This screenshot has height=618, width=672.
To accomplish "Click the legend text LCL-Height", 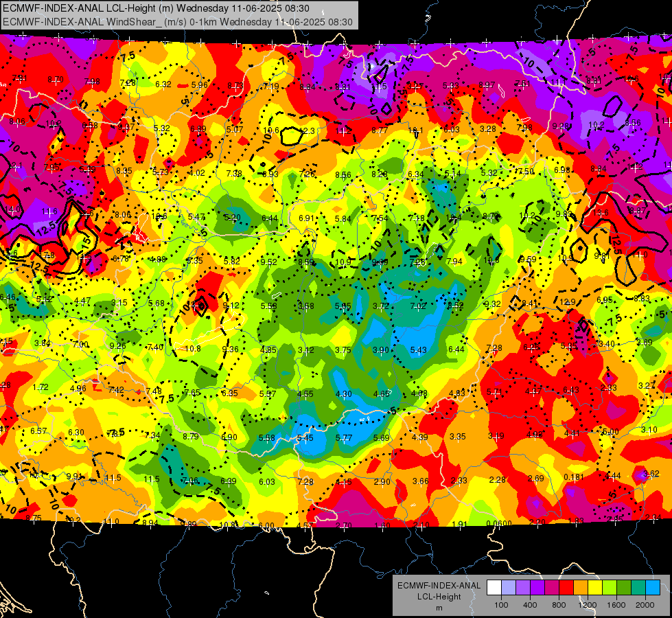I will point(439,597).
